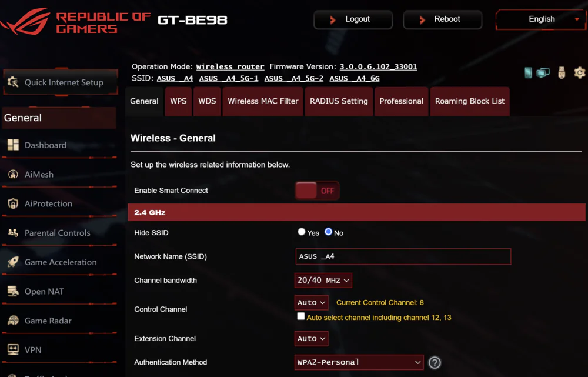This screenshot has height=377, width=588.
Task: Switch to the RADIUS Setting tab
Action: 339,101
